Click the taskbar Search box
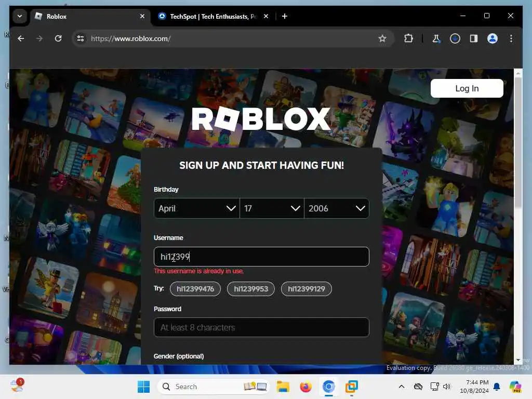The width and height of the screenshot is (532, 399). [x=214, y=387]
